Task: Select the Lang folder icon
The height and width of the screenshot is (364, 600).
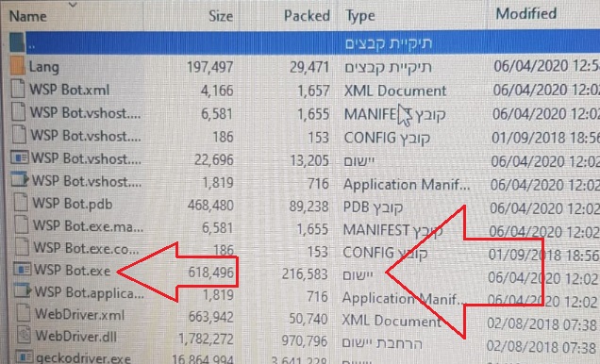Action: click(17, 66)
